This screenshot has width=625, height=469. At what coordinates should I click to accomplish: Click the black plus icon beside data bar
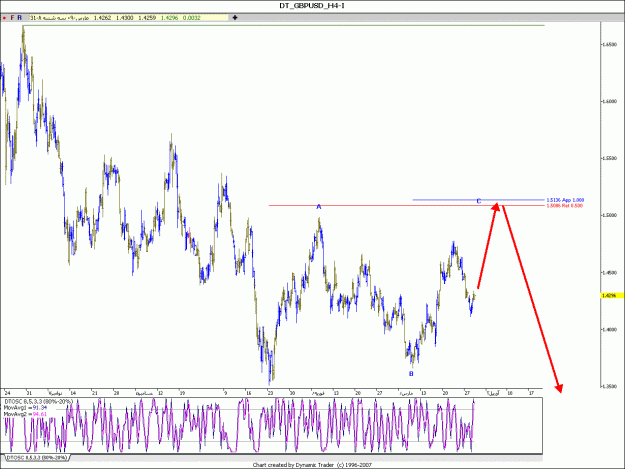tap(235, 18)
